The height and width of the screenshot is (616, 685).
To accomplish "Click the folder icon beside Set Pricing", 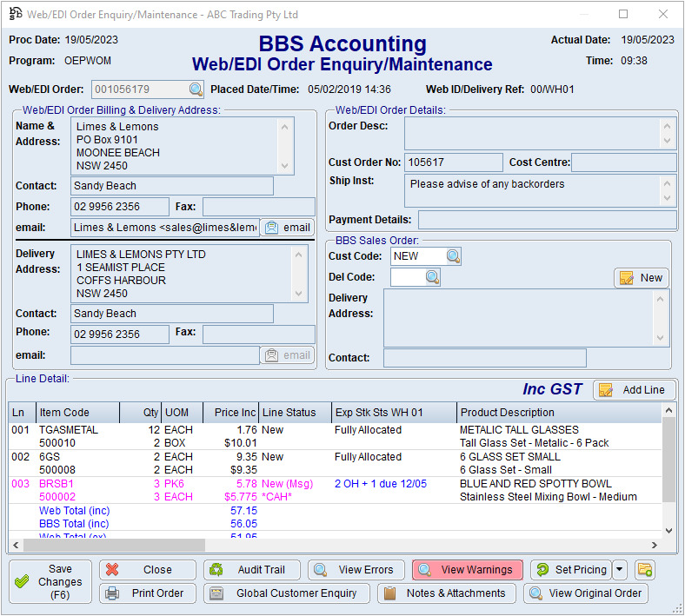I will [x=644, y=570].
